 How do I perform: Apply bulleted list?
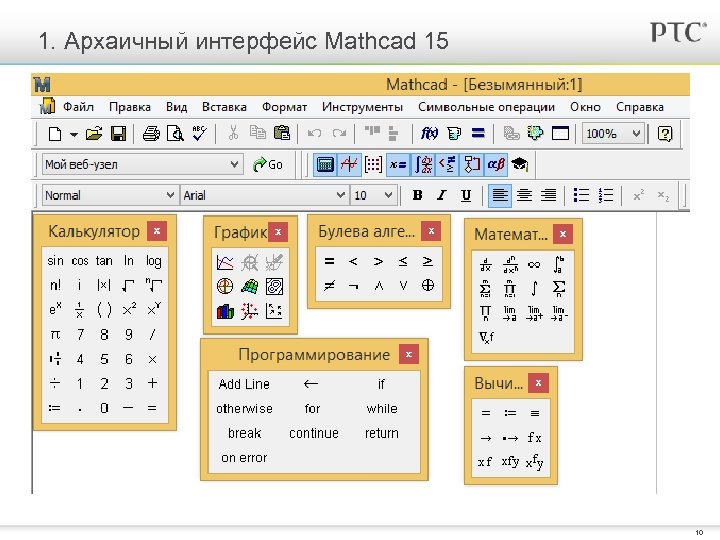pos(581,195)
